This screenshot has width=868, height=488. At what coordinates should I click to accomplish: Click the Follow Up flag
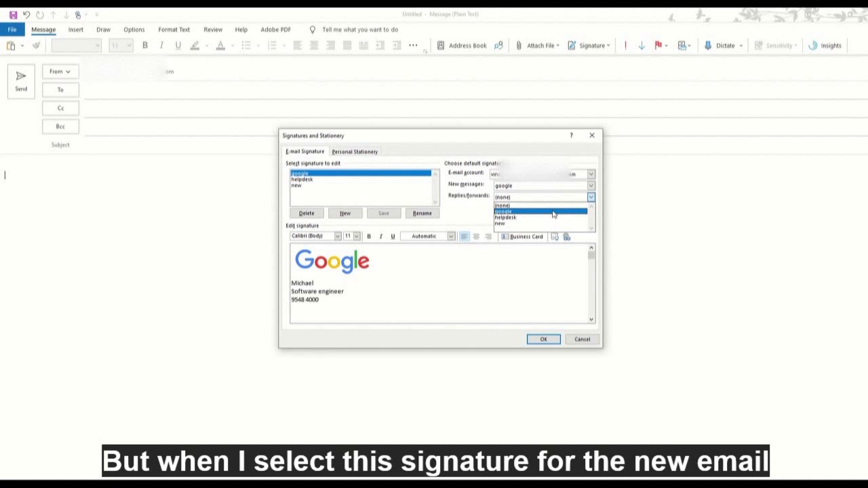click(x=658, y=45)
